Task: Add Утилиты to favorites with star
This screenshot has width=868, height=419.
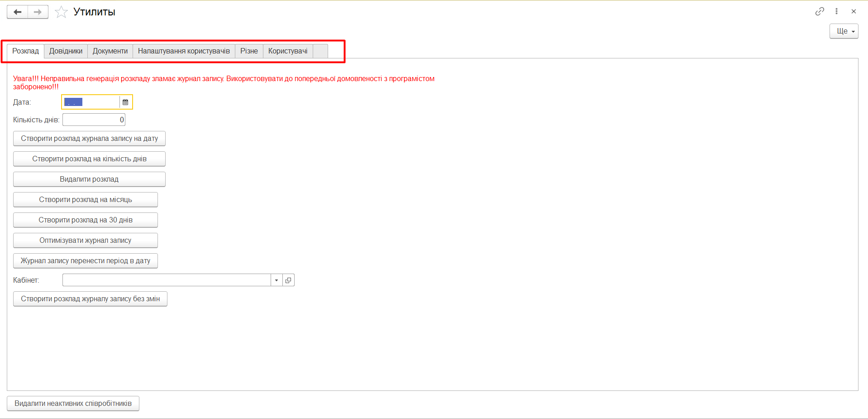Action: (61, 12)
